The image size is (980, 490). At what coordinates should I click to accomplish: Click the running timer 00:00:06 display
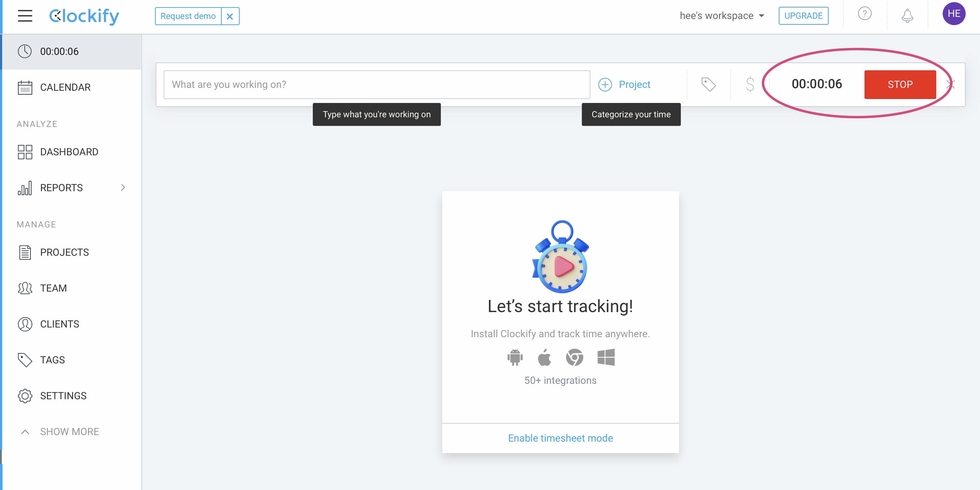(816, 84)
